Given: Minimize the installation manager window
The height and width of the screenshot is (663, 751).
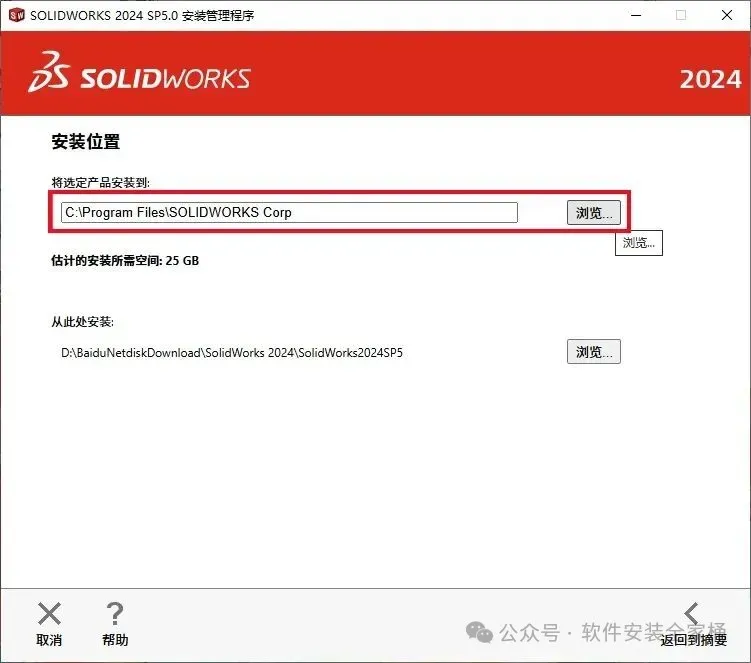Looking at the screenshot, I should [x=636, y=15].
